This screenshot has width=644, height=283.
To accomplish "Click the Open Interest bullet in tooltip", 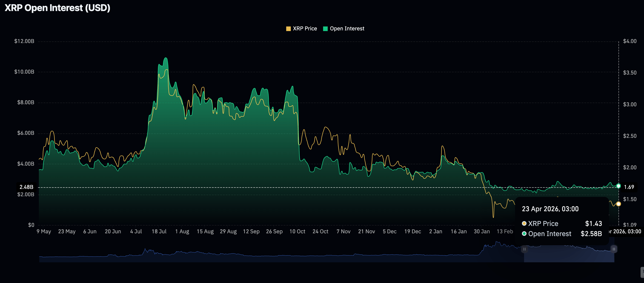I will point(524,234).
